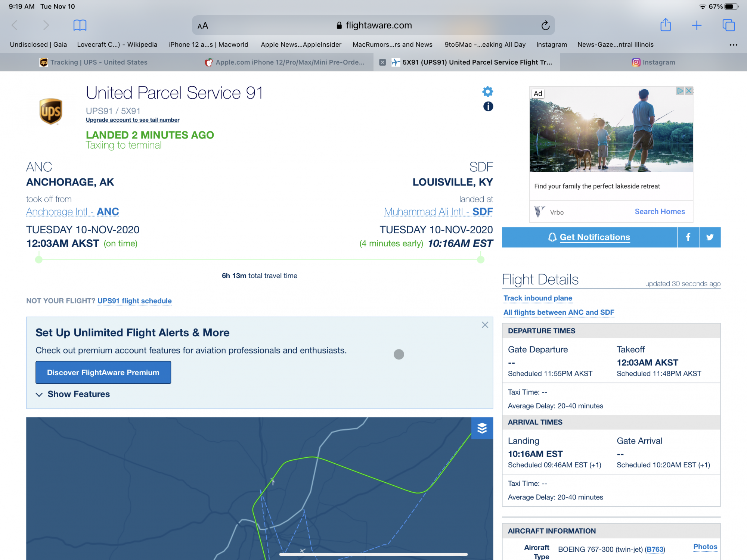This screenshot has width=747, height=560.
Task: Click the flight settings gear icon
Action: click(488, 91)
